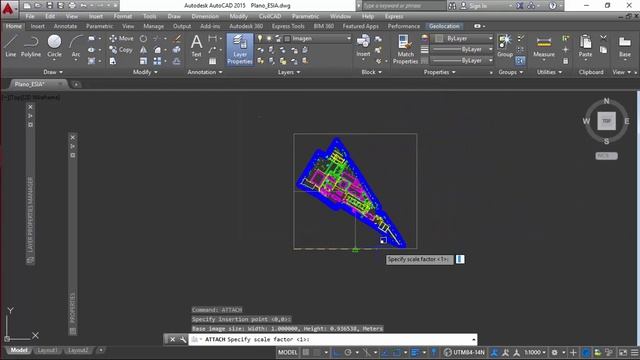Toggle the layer on/off lightbulb
This screenshot has height=360, width=640.
tap(260, 38)
